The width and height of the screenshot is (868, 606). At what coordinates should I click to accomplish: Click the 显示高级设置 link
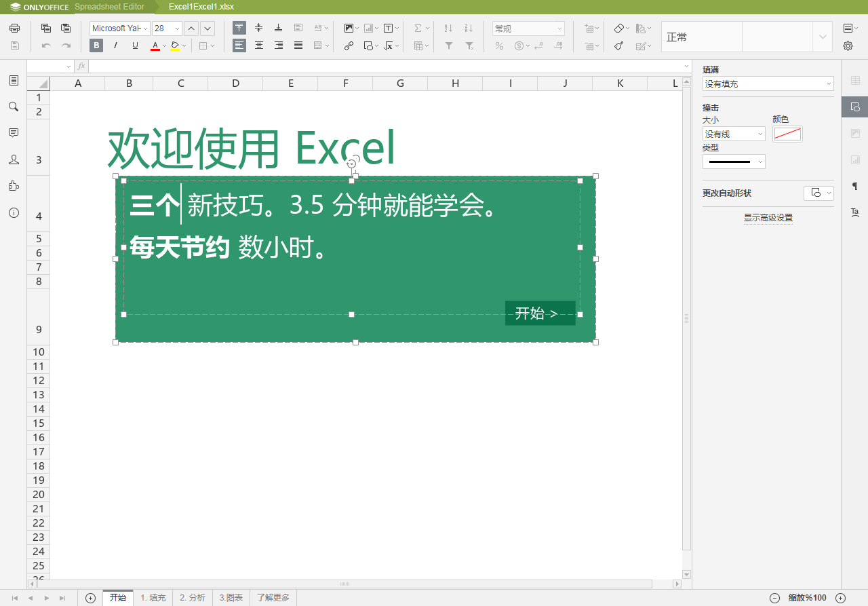tap(768, 218)
